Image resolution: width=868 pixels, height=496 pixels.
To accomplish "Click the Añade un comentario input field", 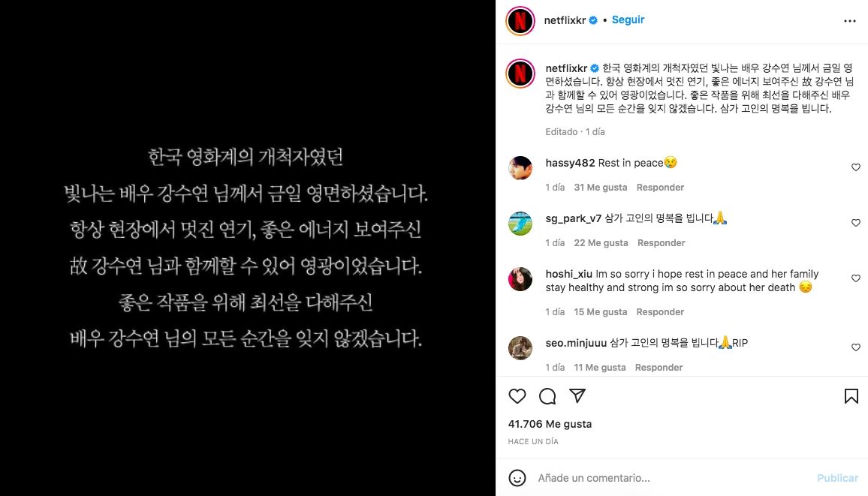I will (673, 478).
